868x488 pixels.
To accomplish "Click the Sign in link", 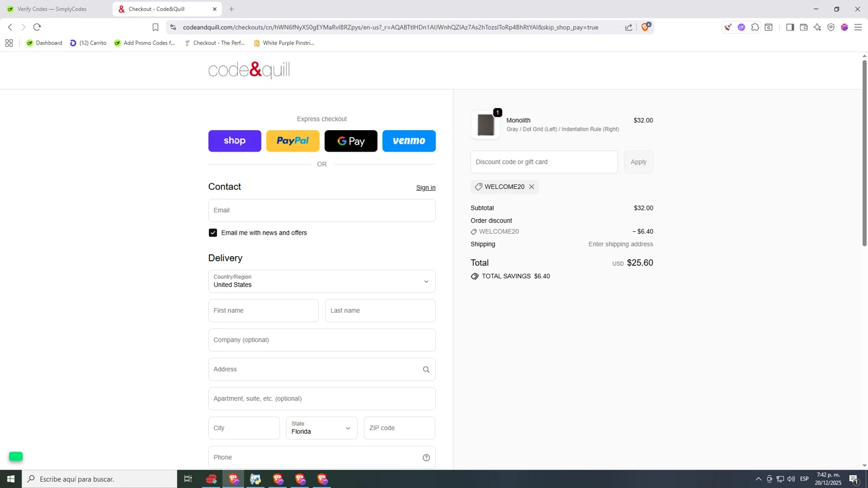I will tap(426, 188).
